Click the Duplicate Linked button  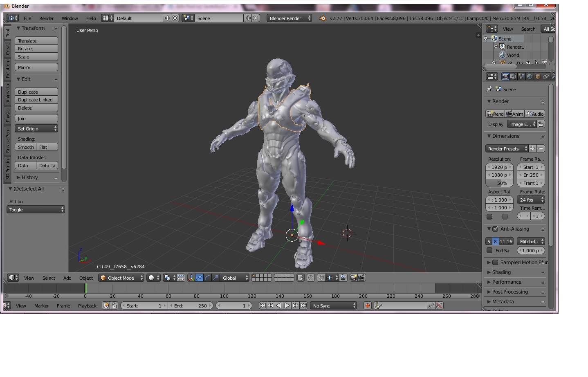coord(36,100)
